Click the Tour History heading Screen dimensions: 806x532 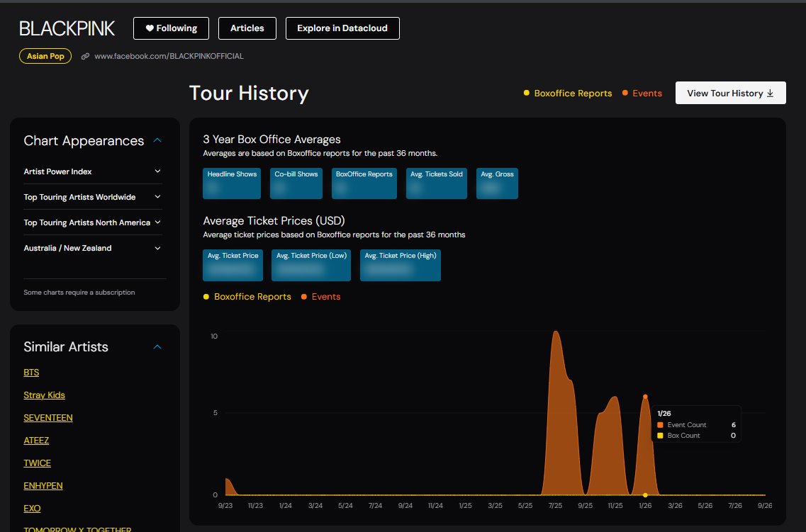click(x=249, y=93)
